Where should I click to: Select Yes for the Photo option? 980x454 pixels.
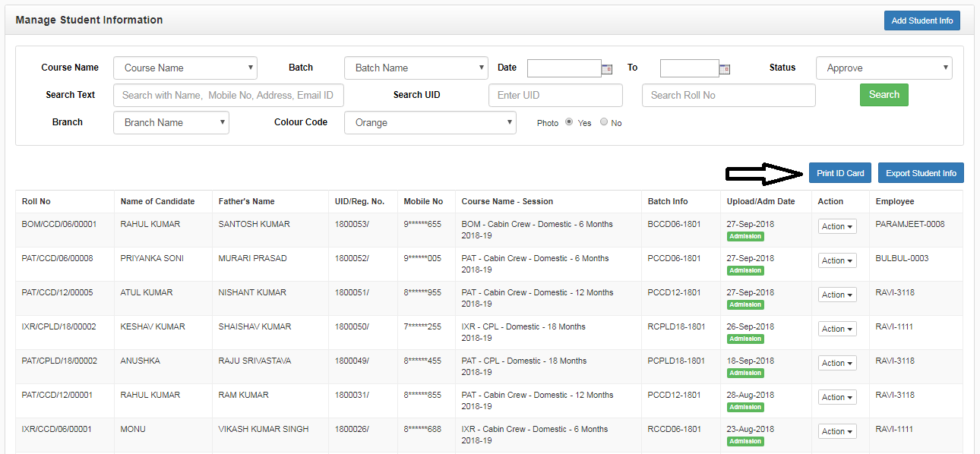click(x=569, y=121)
